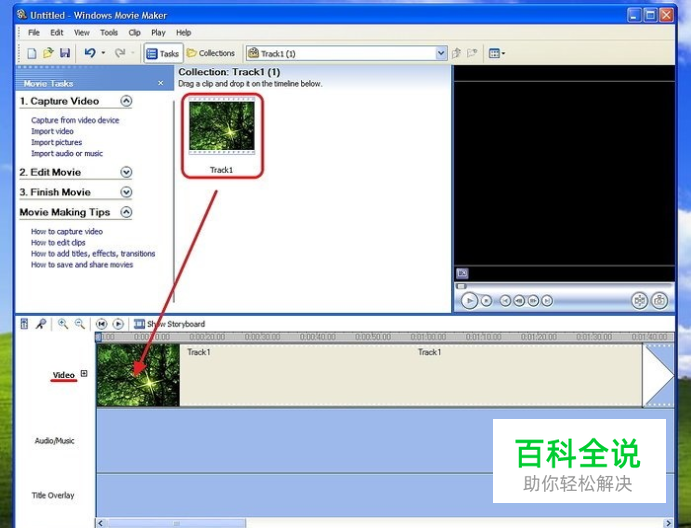
Task: Save the project with floppy disk icon
Action: point(65,53)
